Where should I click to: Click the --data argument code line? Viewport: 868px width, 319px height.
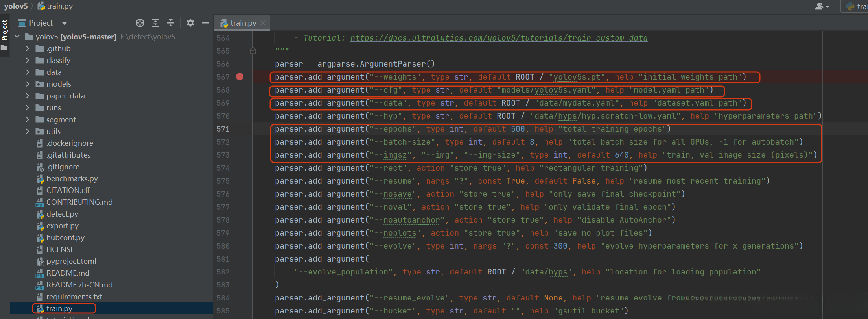(x=510, y=103)
